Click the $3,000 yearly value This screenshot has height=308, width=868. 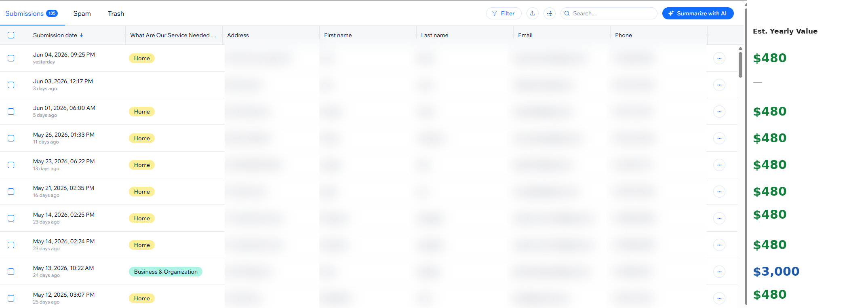coord(776,271)
